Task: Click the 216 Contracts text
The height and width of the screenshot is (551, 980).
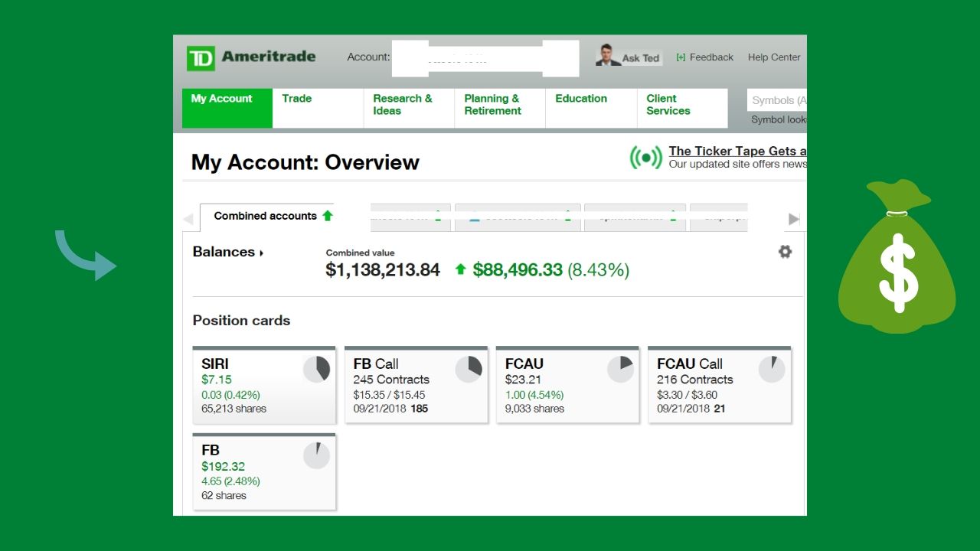Action: click(x=695, y=380)
